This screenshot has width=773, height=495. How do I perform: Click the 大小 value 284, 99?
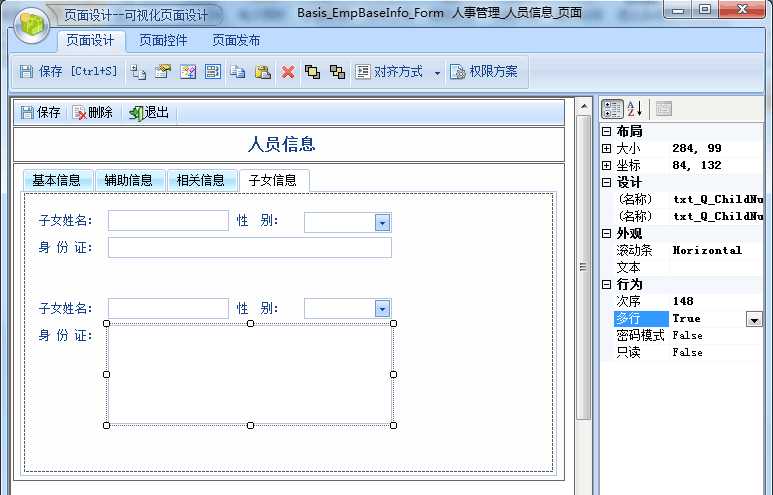click(697, 148)
